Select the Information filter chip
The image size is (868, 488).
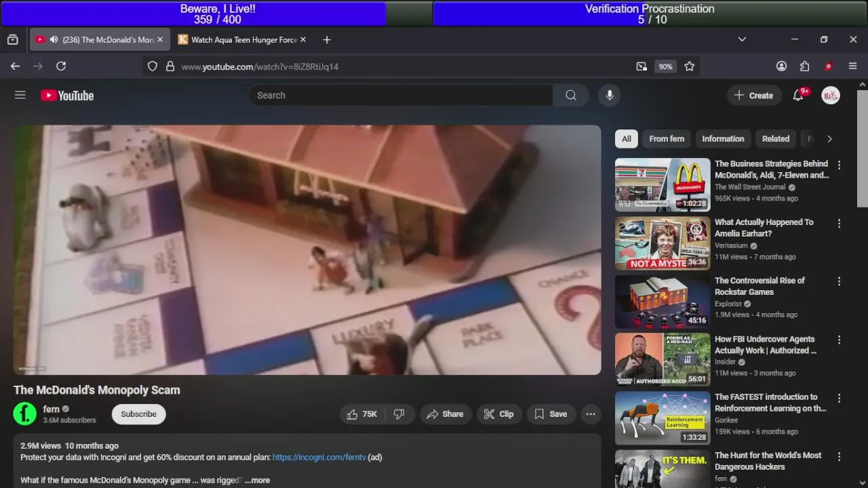tap(723, 139)
